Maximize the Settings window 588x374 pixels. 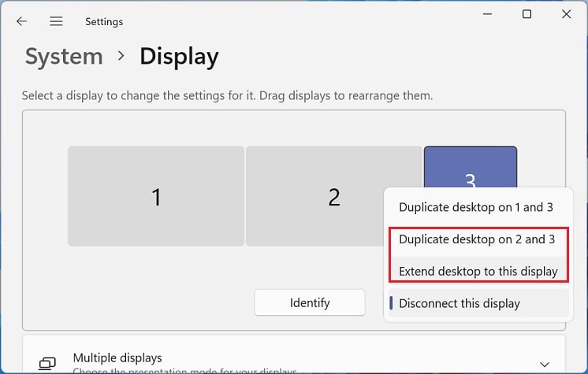[527, 14]
